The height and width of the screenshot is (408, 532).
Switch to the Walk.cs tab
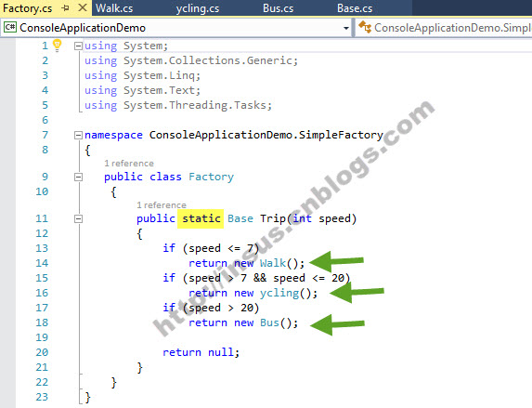click(114, 8)
